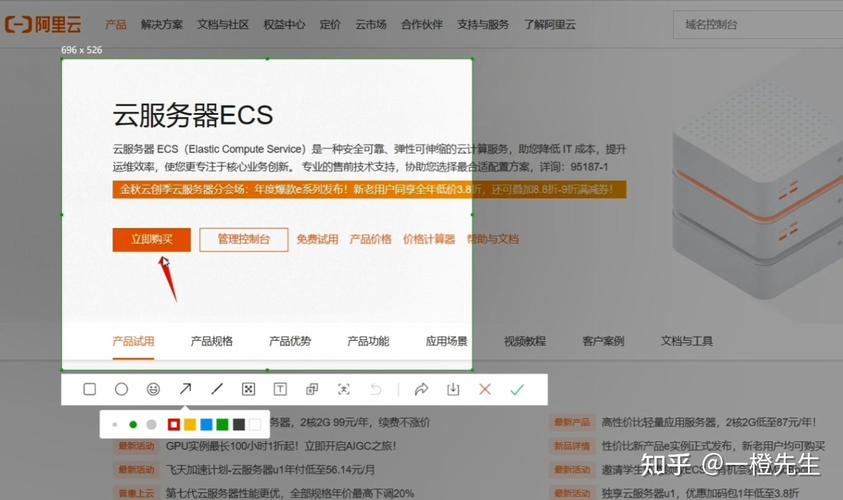Save the screenshot to file
843x500 pixels.
point(453,389)
